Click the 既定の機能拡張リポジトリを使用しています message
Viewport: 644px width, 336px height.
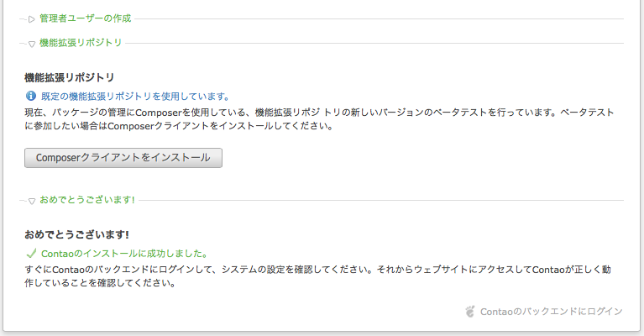[x=135, y=97]
